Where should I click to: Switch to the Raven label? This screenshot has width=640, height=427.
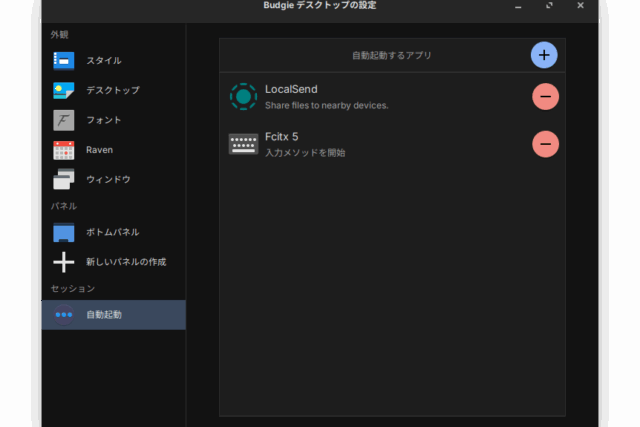[x=100, y=150]
